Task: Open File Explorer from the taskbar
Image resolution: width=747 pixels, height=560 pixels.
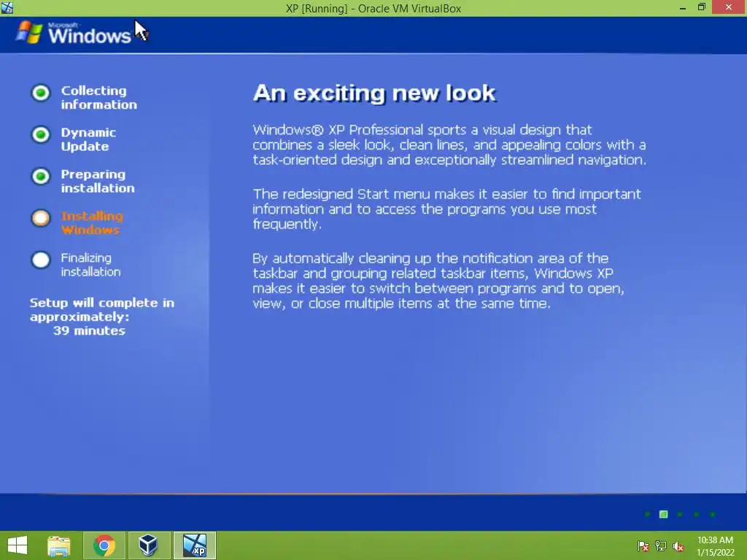Action: tap(59, 545)
